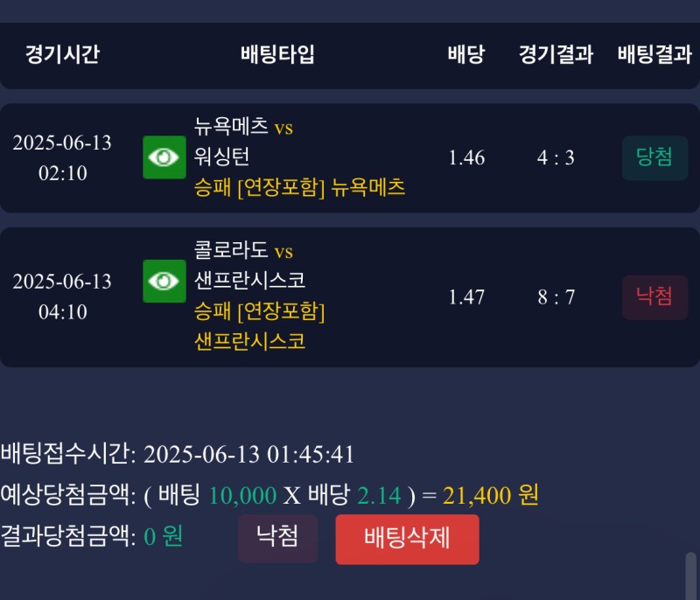Click the 8 : 7 game score

(556, 297)
